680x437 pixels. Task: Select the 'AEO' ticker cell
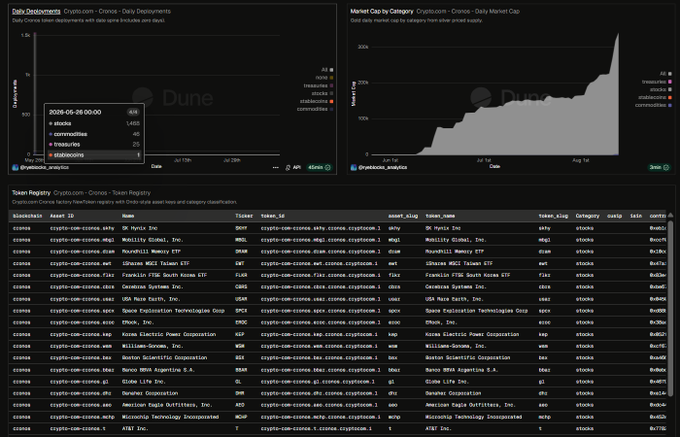[x=240, y=405]
